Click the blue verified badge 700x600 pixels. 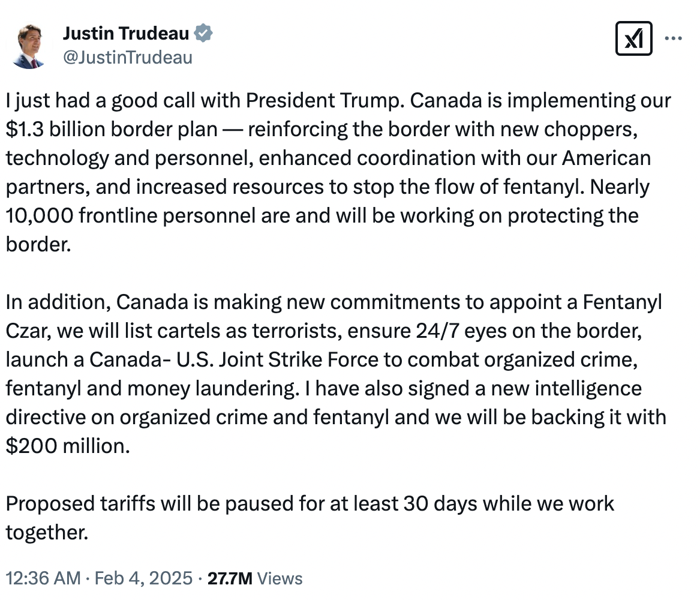[x=204, y=34]
